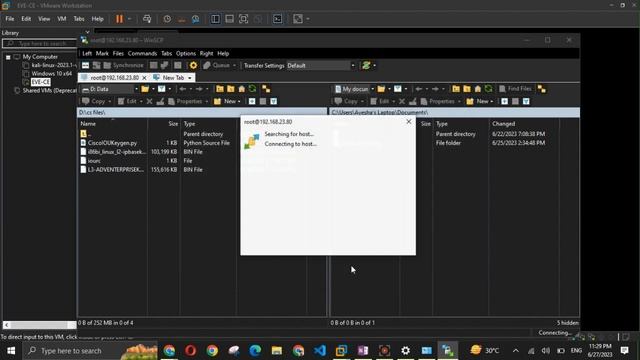Close the connecting dialog
This screenshot has width=640, height=360.
(x=409, y=122)
